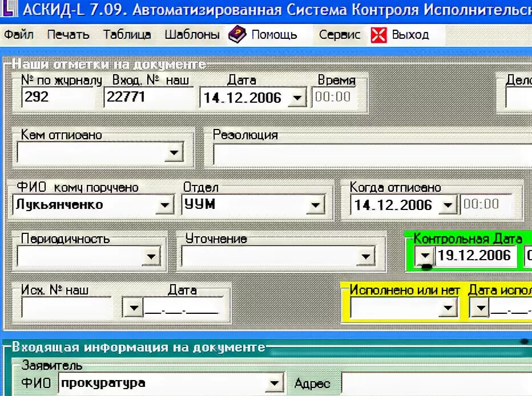Expand the Отдел dropdown showing УУМ

316,204
